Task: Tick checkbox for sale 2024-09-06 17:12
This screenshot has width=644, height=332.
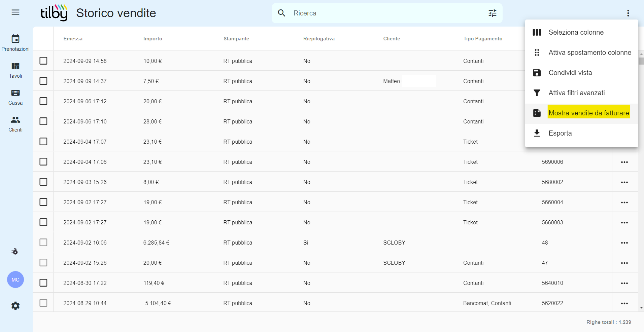Action: tap(43, 101)
